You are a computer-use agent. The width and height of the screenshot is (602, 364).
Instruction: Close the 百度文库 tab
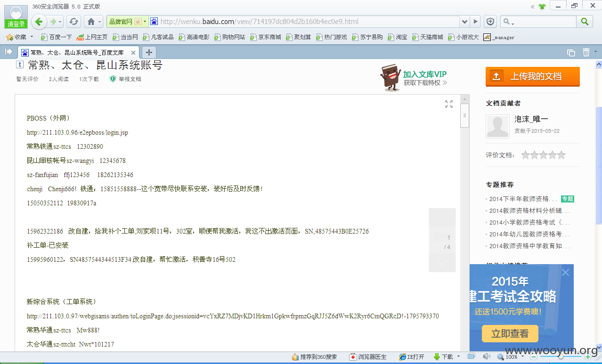pos(133,53)
